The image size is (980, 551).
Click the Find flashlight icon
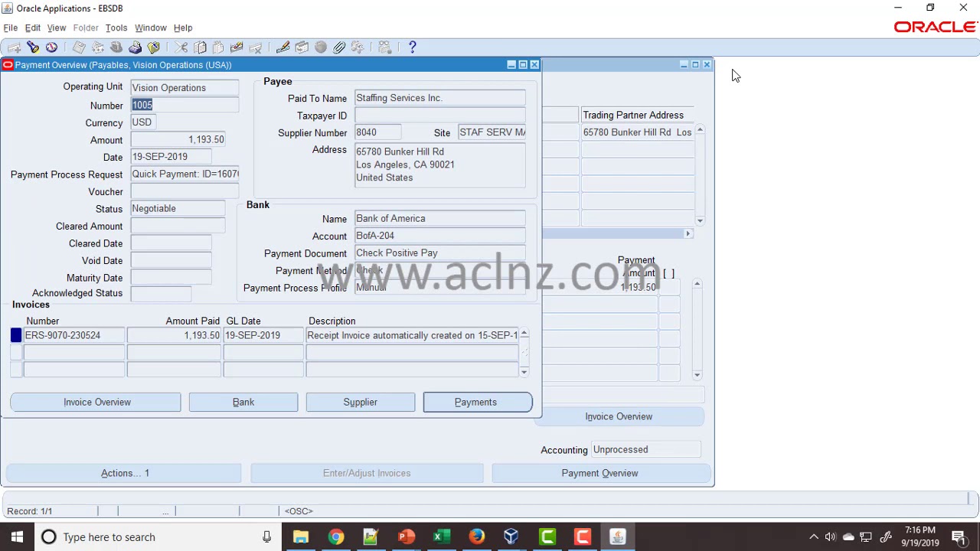click(x=33, y=47)
